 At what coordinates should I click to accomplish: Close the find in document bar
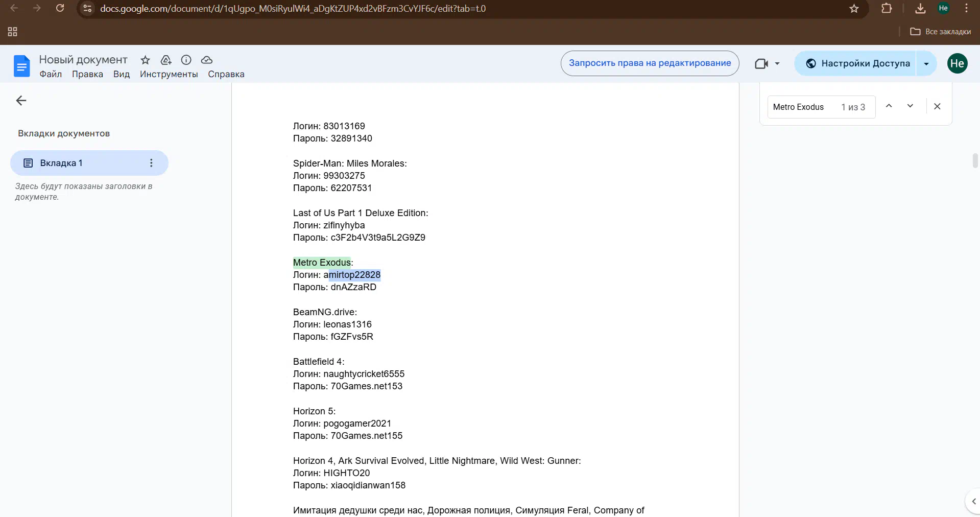[x=937, y=106]
